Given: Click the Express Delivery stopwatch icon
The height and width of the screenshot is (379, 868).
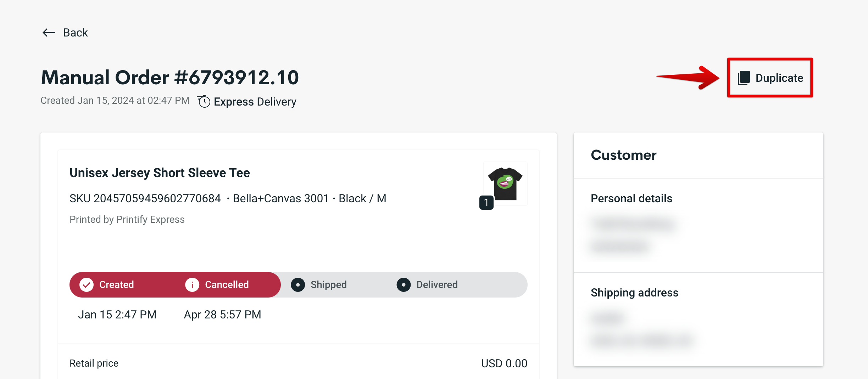Looking at the screenshot, I should coord(204,101).
